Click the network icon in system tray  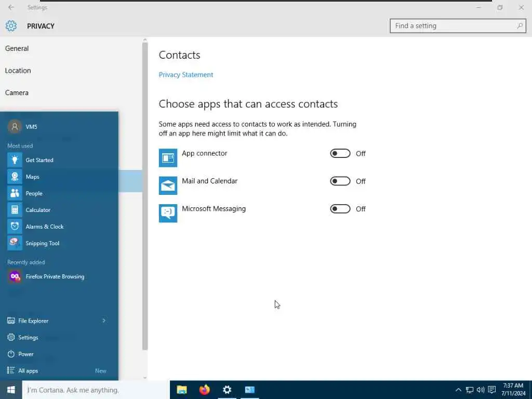click(470, 390)
